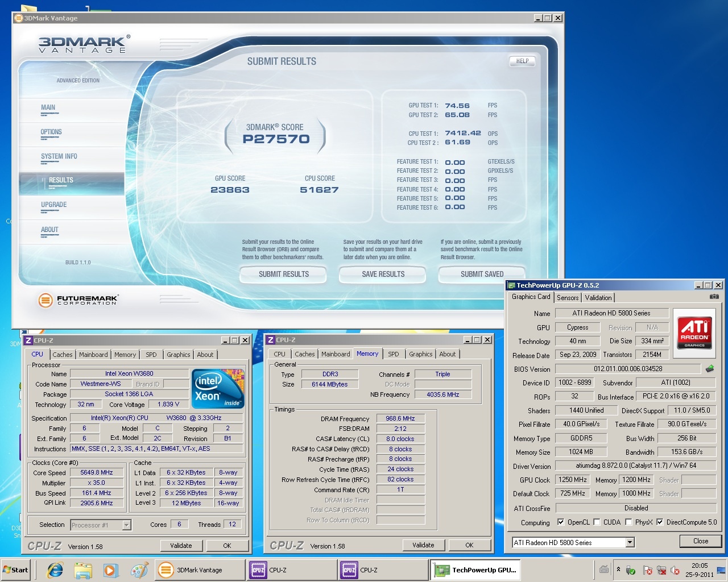Switch to the Sensors tab in GPU-Z
Screen dimensions: 728x582
click(568, 298)
